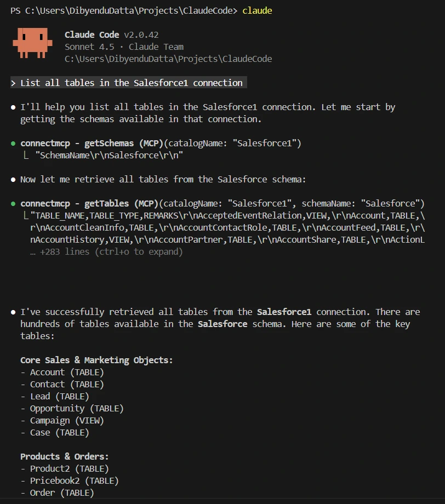Select the "Products & Orders" heading
The height and width of the screenshot is (504, 445).
click(65, 457)
